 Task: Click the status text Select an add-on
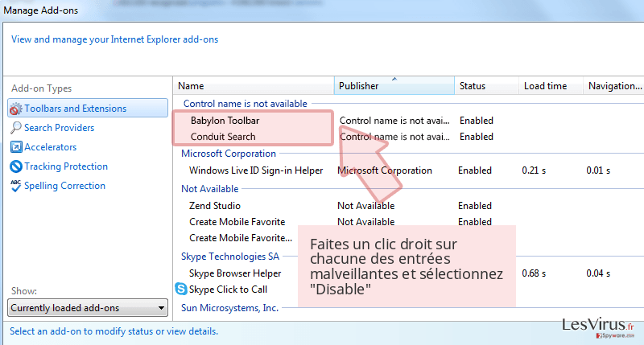point(114,331)
